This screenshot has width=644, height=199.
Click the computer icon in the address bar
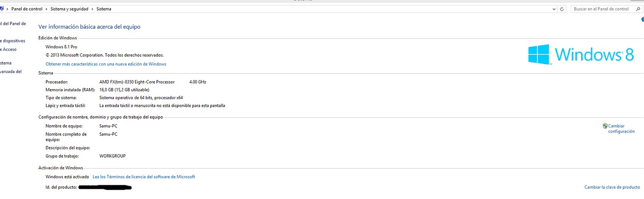pyautogui.click(x=2, y=9)
